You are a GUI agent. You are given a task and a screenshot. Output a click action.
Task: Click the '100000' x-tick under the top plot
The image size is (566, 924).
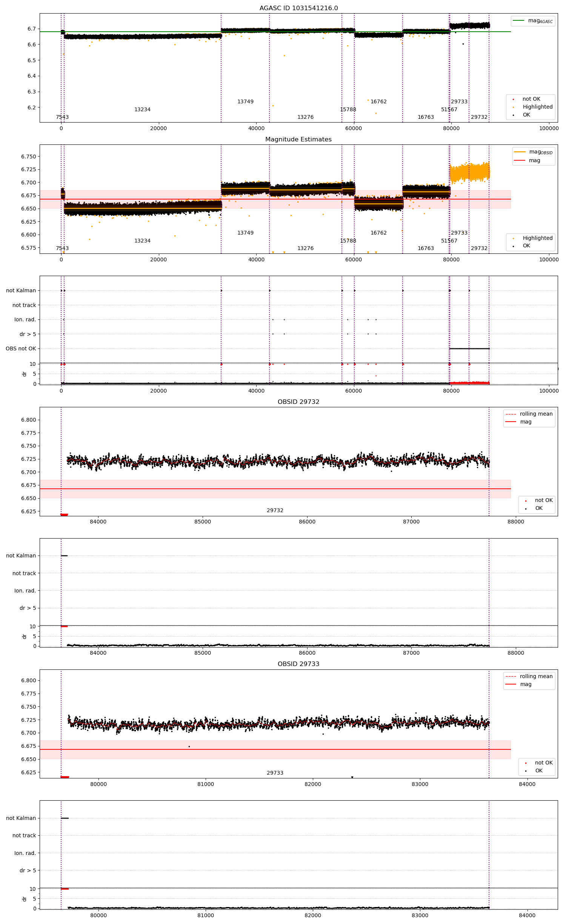(549, 128)
